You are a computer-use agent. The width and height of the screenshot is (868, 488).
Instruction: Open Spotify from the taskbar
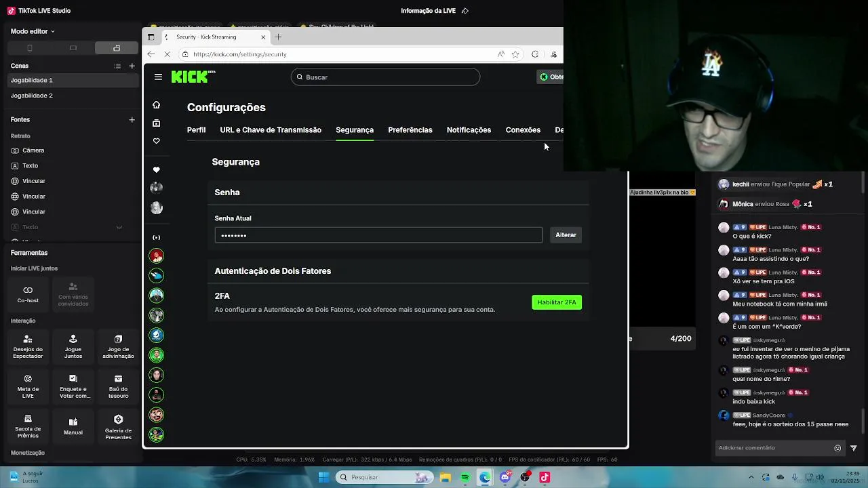point(465,477)
